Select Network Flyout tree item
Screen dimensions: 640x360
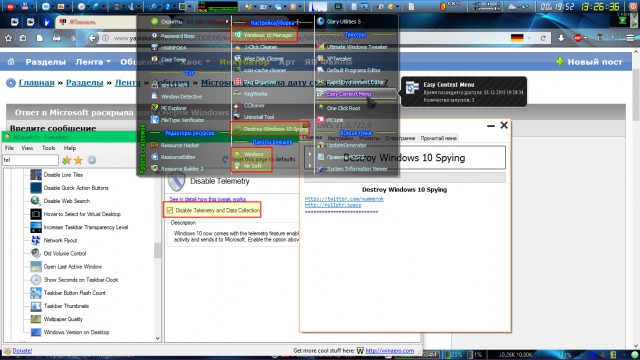[60, 240]
